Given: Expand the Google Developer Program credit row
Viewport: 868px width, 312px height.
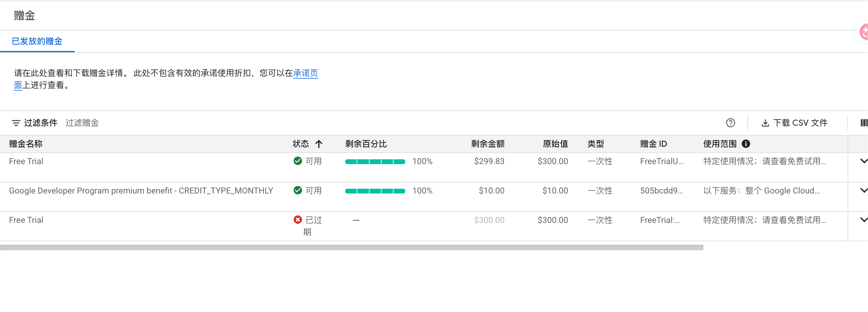Looking at the screenshot, I should pos(864,190).
